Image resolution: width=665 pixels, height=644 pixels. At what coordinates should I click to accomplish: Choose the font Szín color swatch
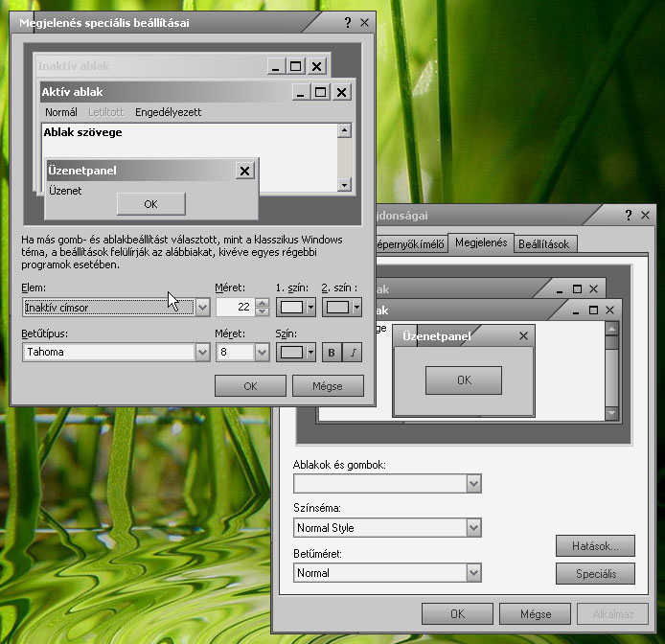pos(294,353)
